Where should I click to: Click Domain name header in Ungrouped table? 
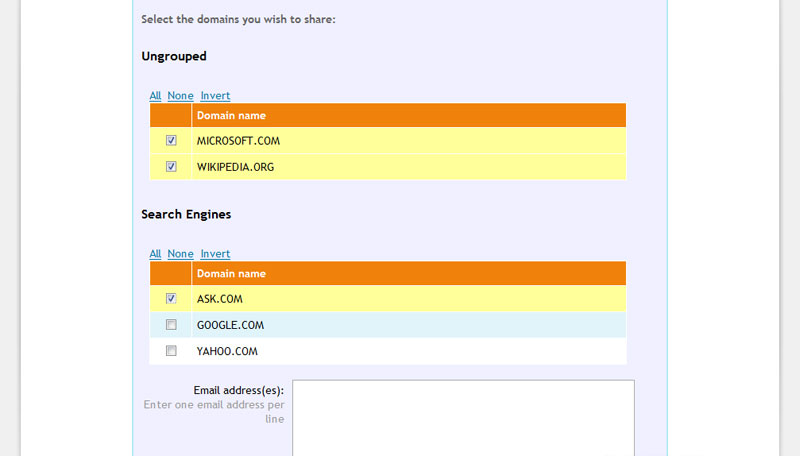point(231,116)
